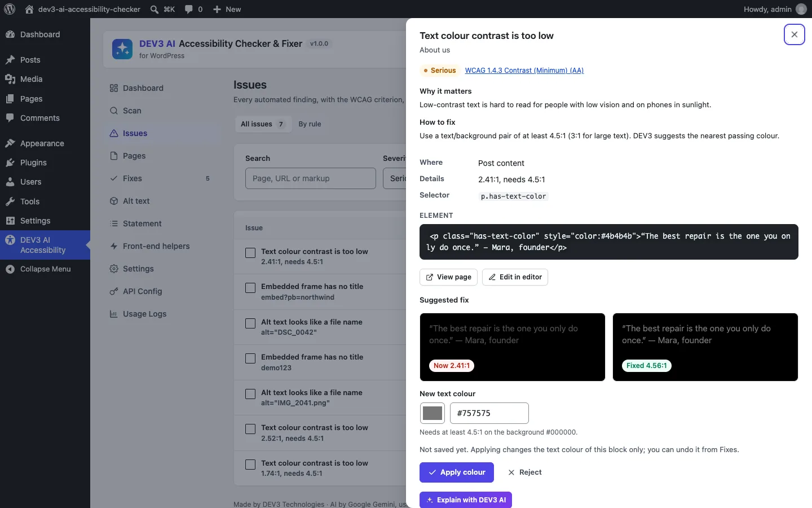The height and width of the screenshot is (508, 812).
Task: Click the DEV3 AI plugin sparkle logo
Action: [x=122, y=49]
